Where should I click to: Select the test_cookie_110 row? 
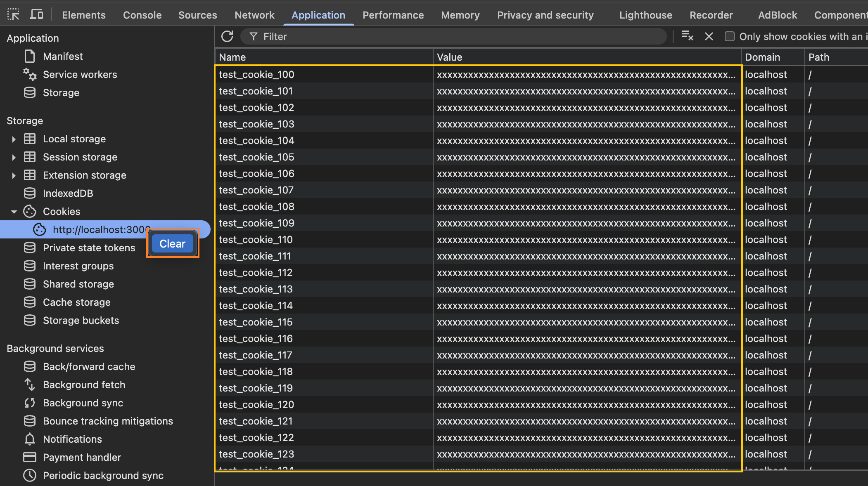pos(541,239)
